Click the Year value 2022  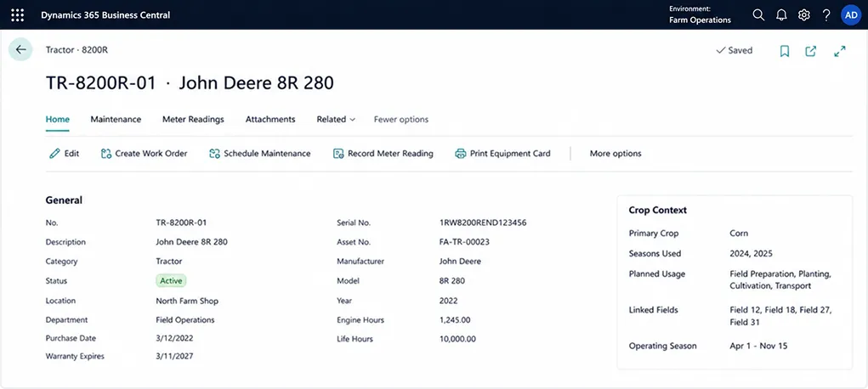[448, 301]
